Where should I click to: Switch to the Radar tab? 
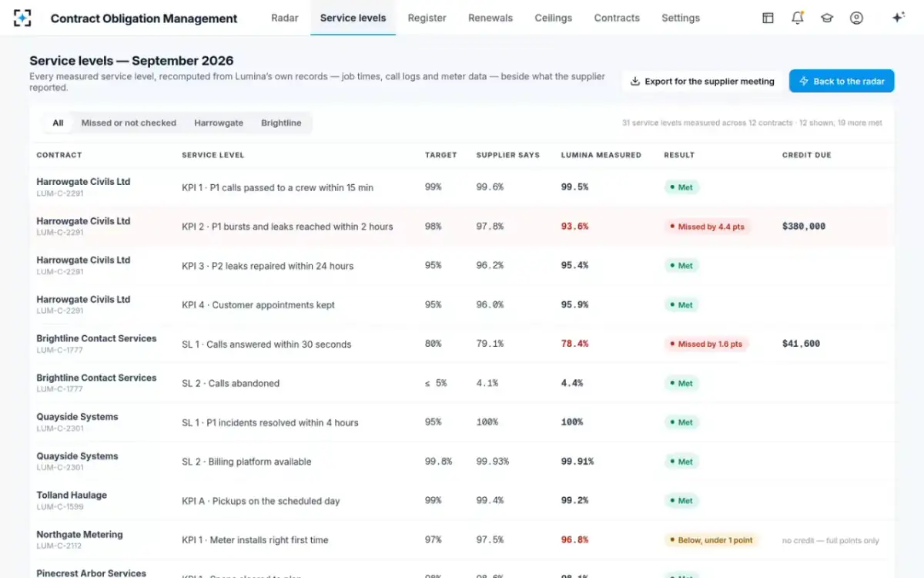tap(285, 18)
